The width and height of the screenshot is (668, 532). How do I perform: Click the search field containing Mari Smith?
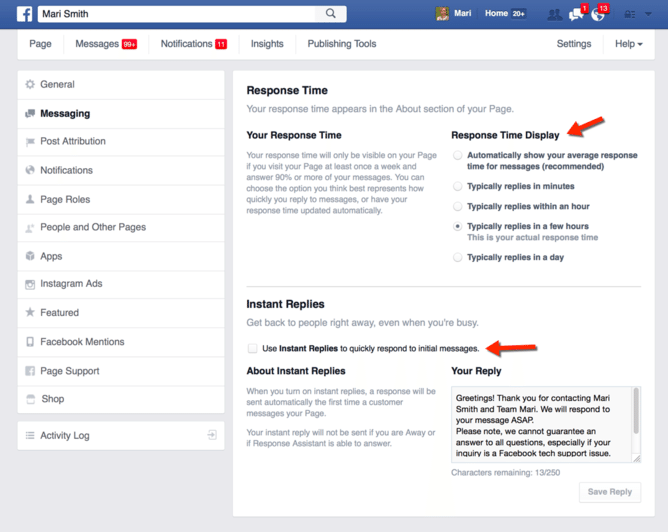(176, 14)
